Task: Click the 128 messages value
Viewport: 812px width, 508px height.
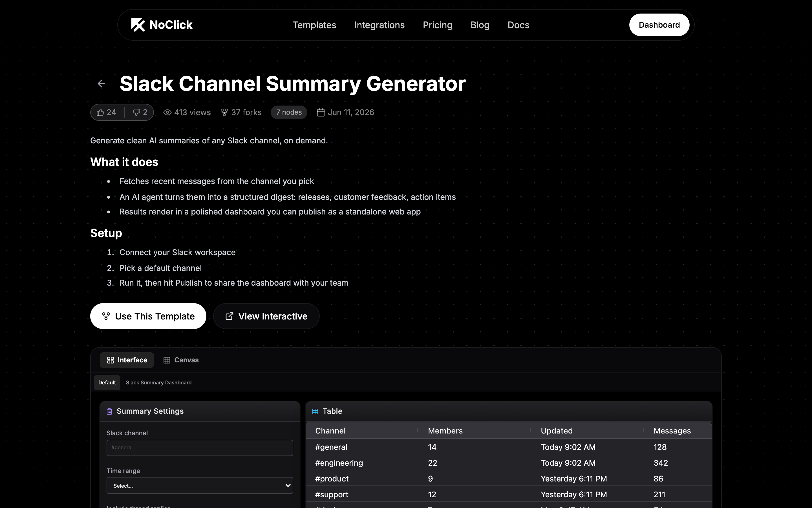Action: pos(660,447)
